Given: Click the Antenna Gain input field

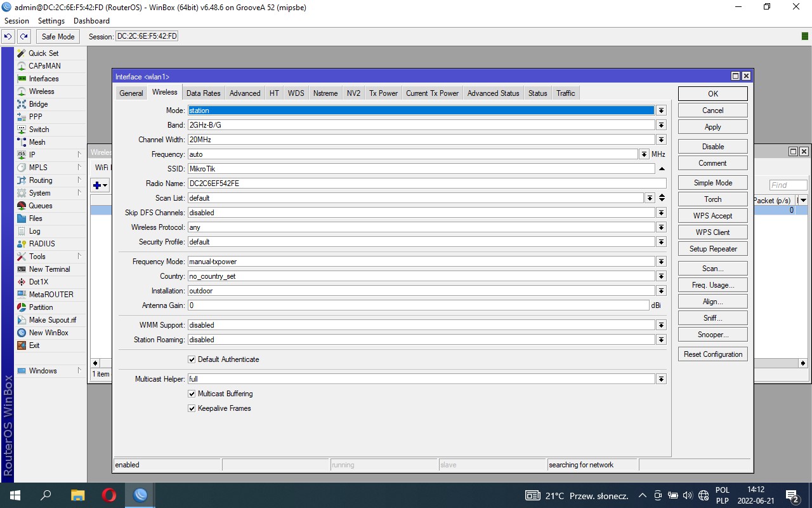Looking at the screenshot, I should click(419, 305).
